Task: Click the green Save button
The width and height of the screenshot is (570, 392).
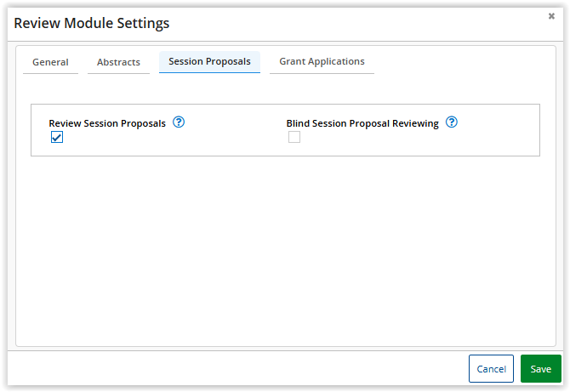Action: (540, 369)
